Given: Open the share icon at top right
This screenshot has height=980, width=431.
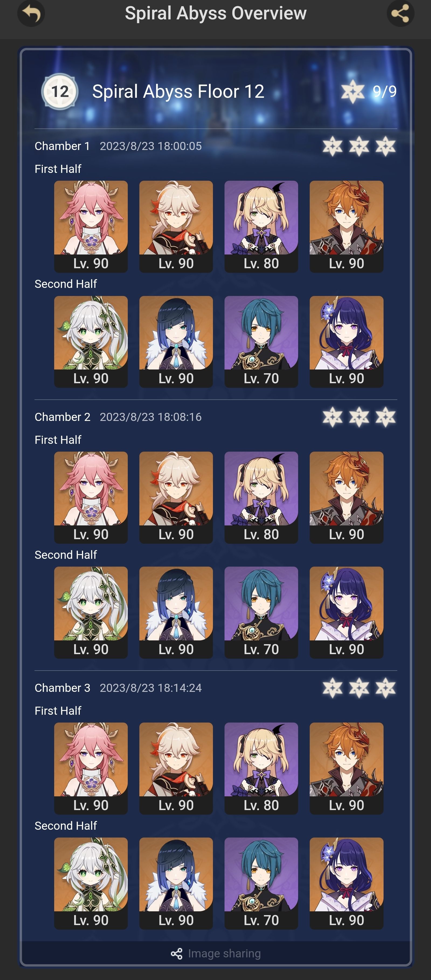Looking at the screenshot, I should pyautogui.click(x=401, y=13).
